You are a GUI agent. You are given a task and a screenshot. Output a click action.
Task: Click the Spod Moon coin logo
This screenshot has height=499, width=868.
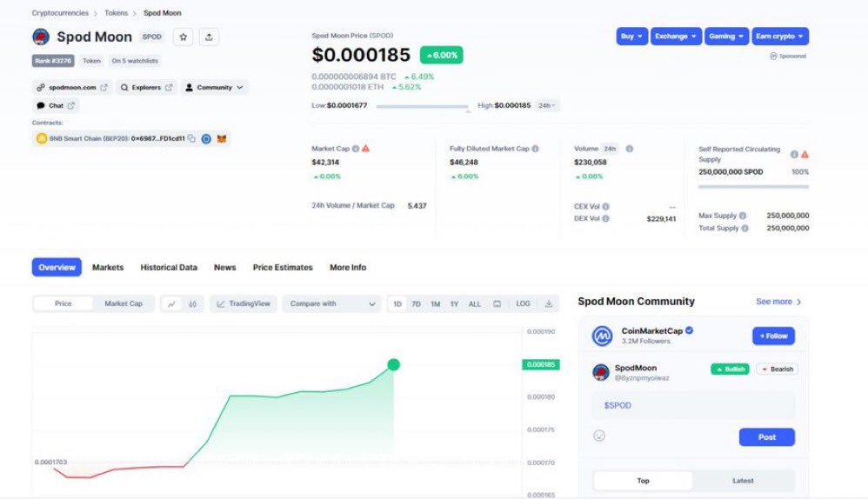pos(41,37)
